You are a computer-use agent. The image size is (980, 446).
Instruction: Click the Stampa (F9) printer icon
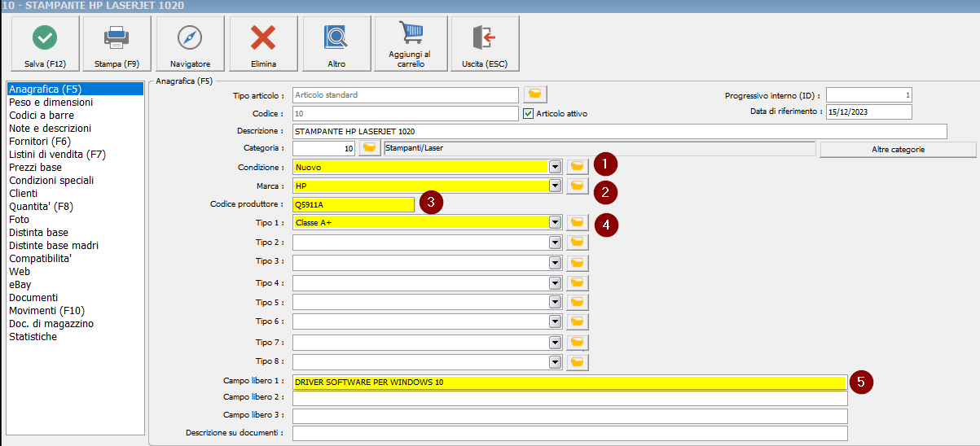pyautogui.click(x=116, y=37)
